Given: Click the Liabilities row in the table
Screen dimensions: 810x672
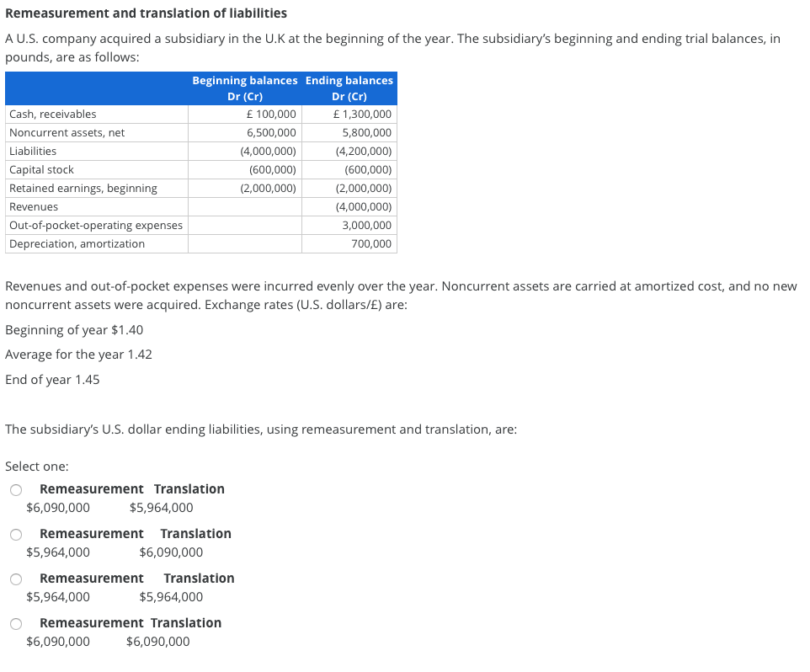Looking at the screenshot, I should 32,151.
